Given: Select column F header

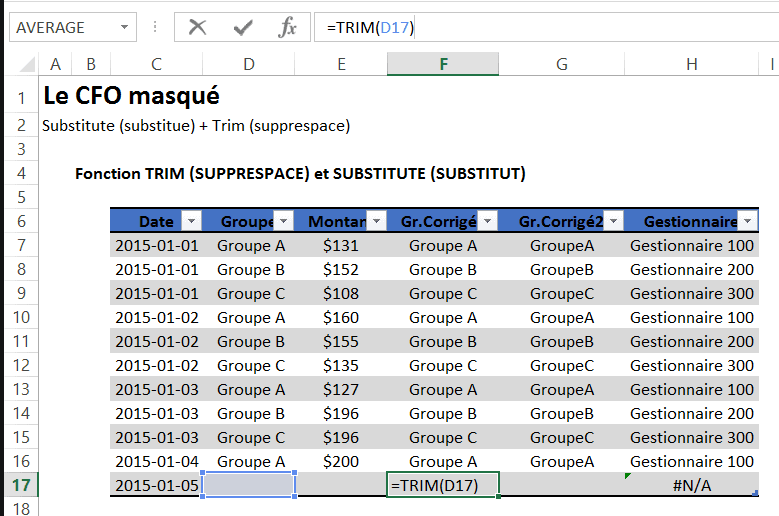Looking at the screenshot, I should pyautogui.click(x=442, y=64).
